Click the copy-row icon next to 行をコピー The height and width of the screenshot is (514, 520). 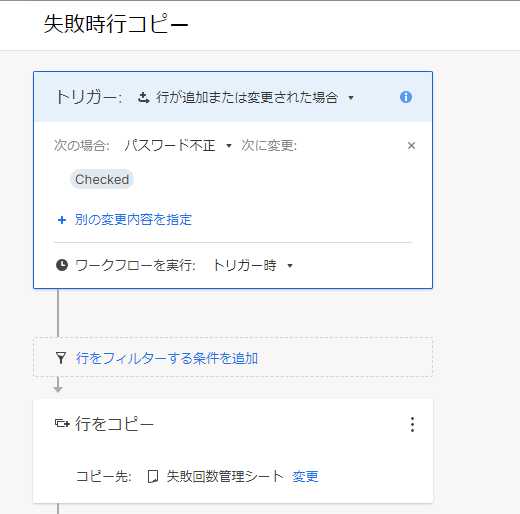pyautogui.click(x=62, y=424)
